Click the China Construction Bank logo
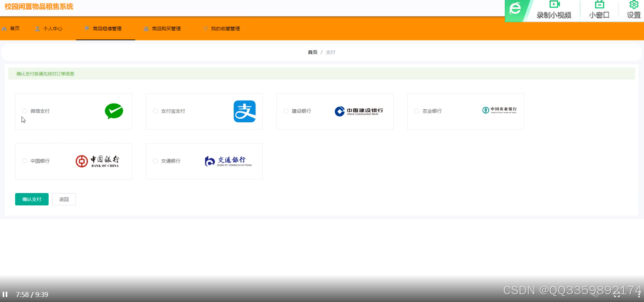Image resolution: width=644 pixels, height=302 pixels. click(x=359, y=111)
